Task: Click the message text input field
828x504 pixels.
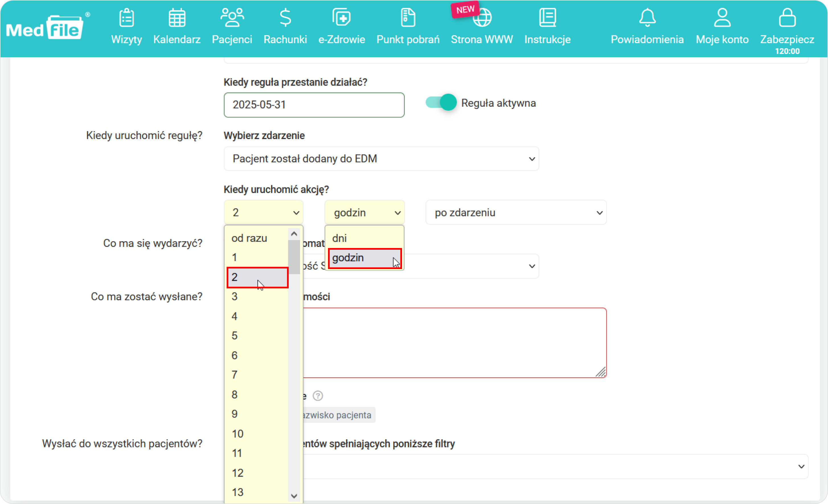Action: (455, 342)
